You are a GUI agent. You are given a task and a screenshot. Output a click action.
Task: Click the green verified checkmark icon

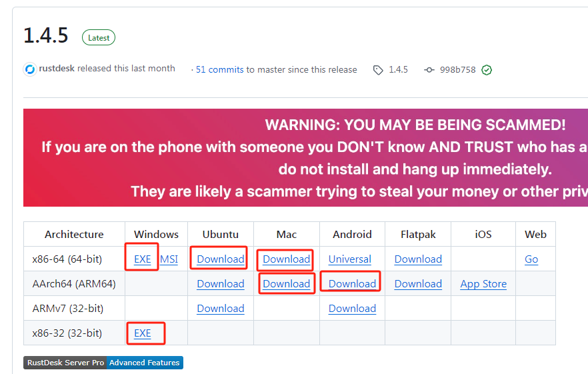point(487,70)
